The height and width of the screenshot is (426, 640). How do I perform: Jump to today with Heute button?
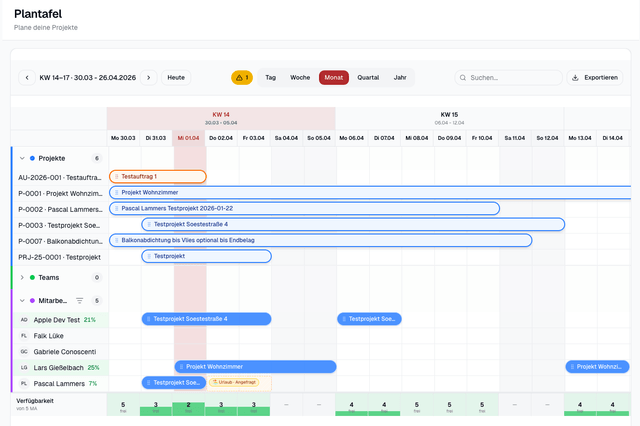coord(176,77)
